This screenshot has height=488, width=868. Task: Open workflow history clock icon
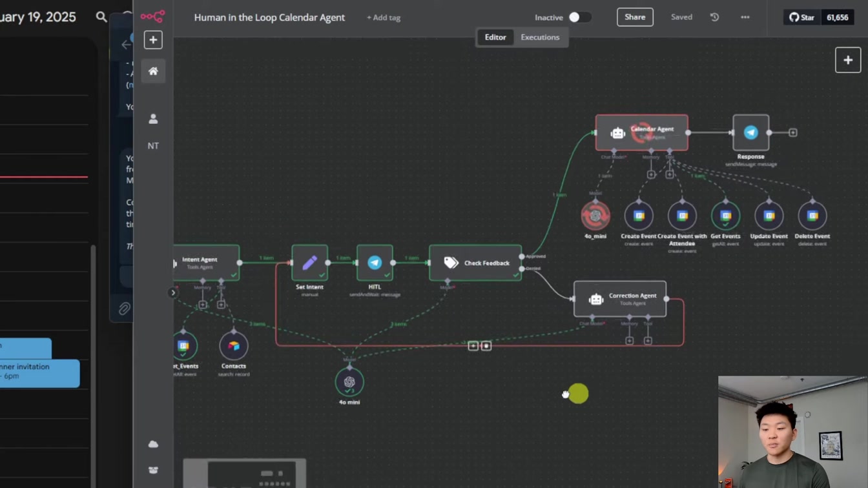tap(714, 17)
